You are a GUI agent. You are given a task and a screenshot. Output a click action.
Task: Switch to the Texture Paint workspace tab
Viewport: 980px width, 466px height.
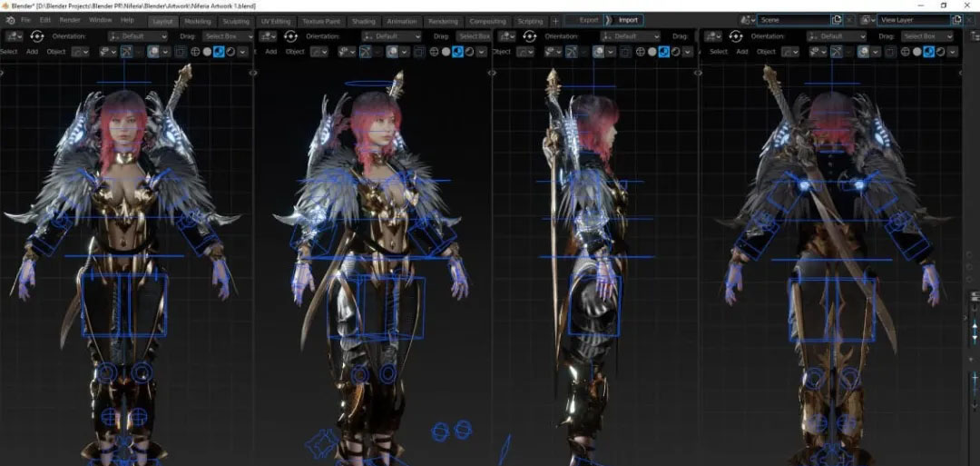321,21
